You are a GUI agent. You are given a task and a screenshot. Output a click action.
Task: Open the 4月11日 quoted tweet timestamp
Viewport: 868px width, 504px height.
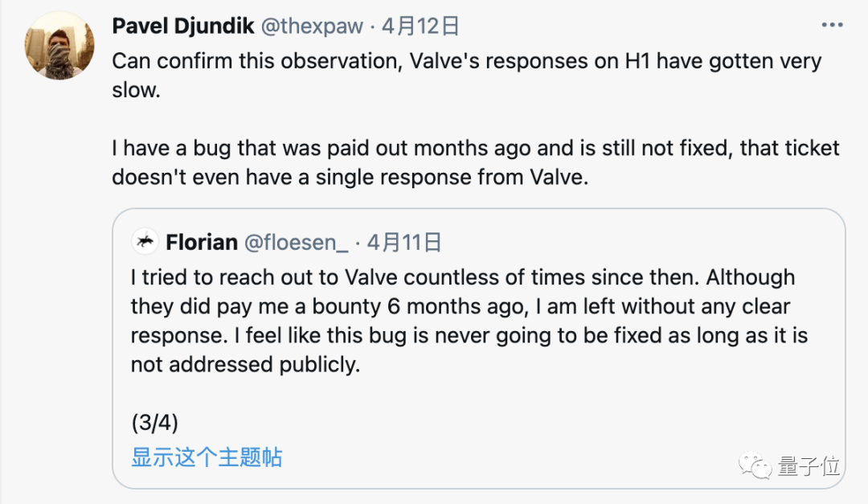coord(404,242)
